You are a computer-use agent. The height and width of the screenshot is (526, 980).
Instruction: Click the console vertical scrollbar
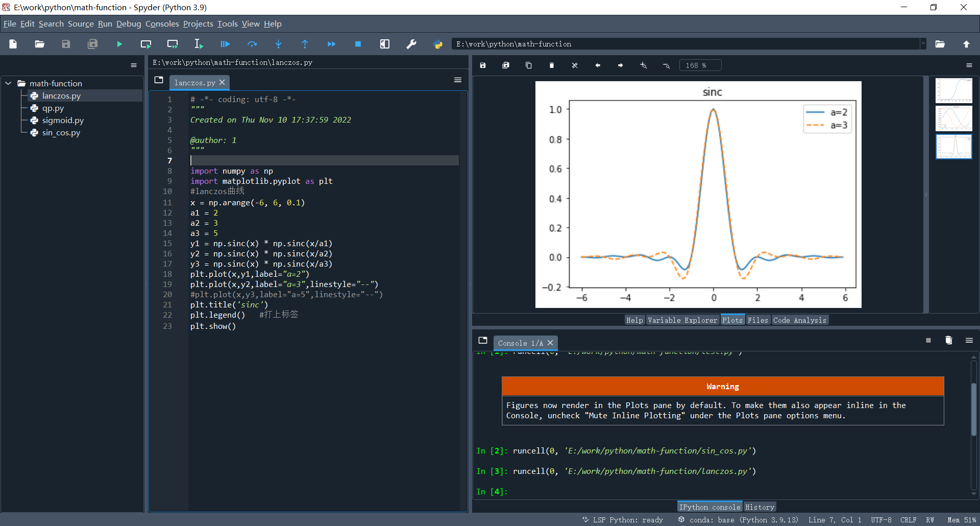click(973, 409)
